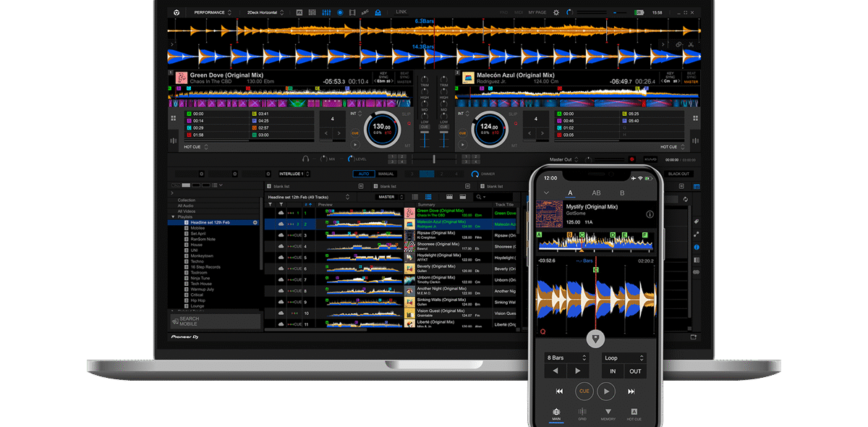Click the play button on deck 1
868x427 pixels.
point(355,144)
